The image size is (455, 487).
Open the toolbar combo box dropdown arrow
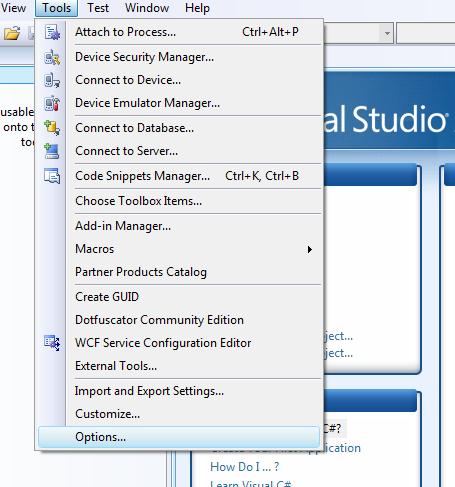(387, 33)
